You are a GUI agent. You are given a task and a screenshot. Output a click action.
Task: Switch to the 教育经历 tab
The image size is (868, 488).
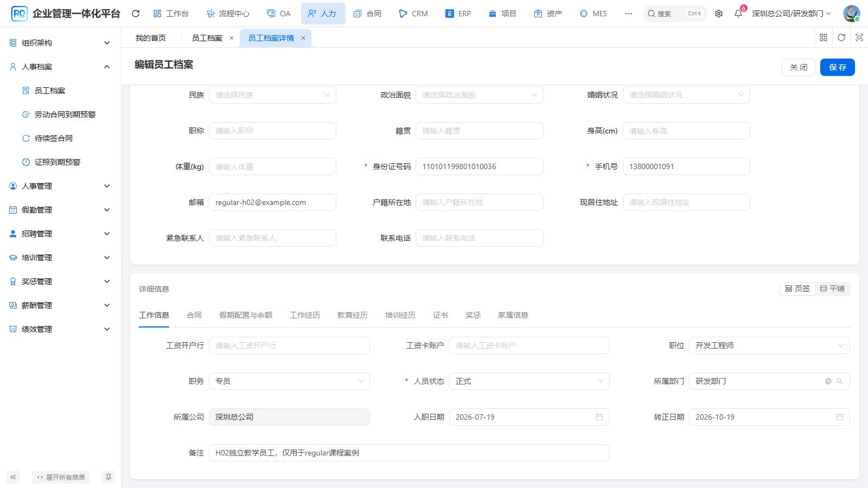tap(353, 315)
